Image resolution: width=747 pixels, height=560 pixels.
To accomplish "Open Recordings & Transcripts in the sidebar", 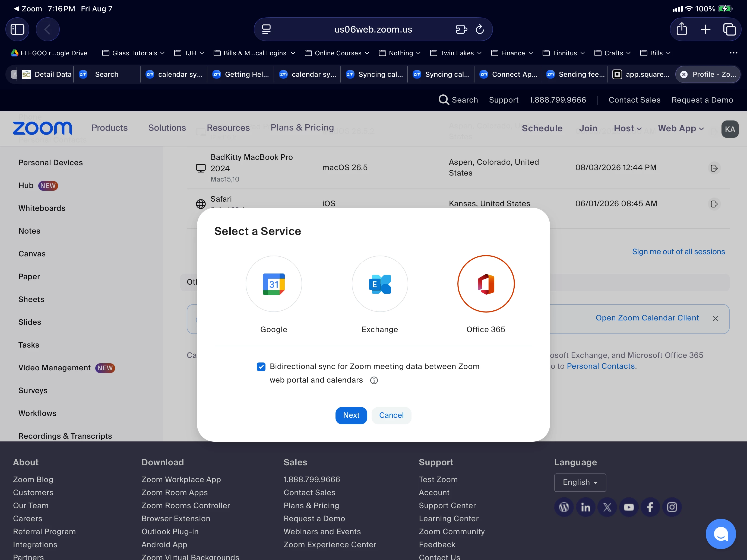I will (65, 436).
